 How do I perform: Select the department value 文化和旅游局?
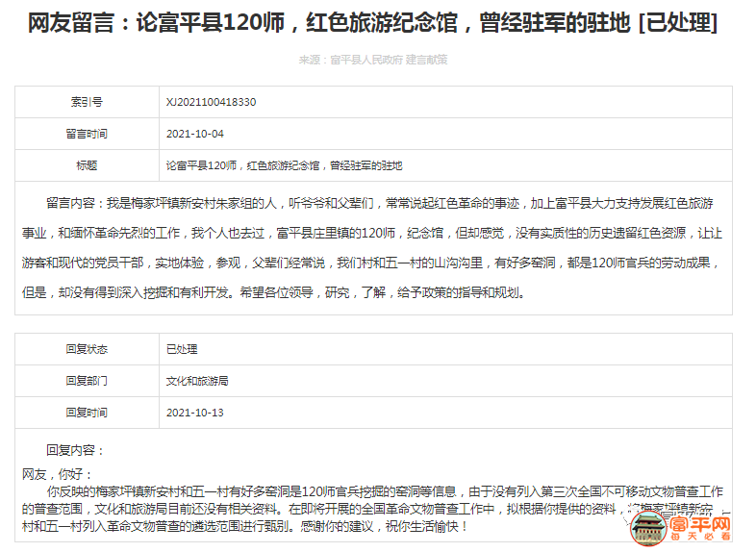click(x=197, y=381)
